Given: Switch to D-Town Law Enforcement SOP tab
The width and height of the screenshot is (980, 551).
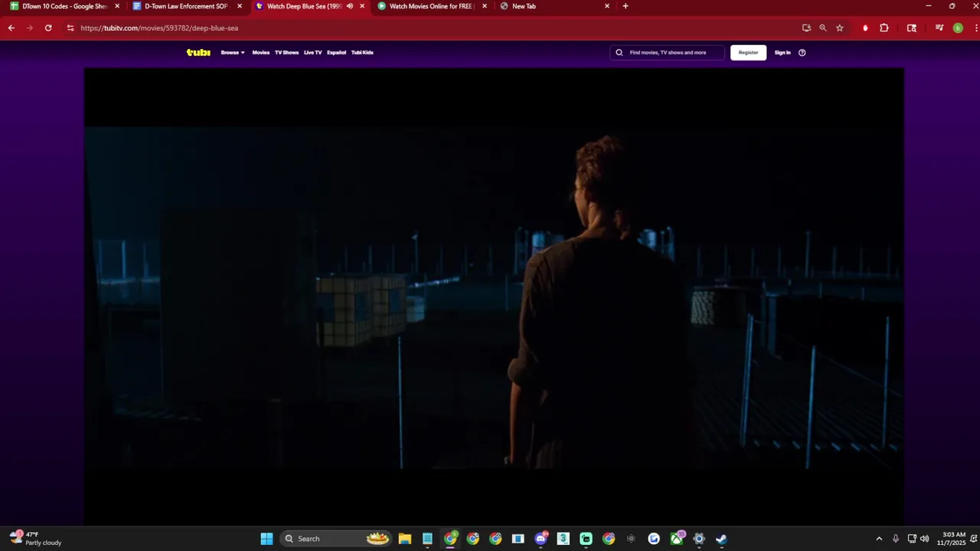Looking at the screenshot, I should pyautogui.click(x=186, y=6).
